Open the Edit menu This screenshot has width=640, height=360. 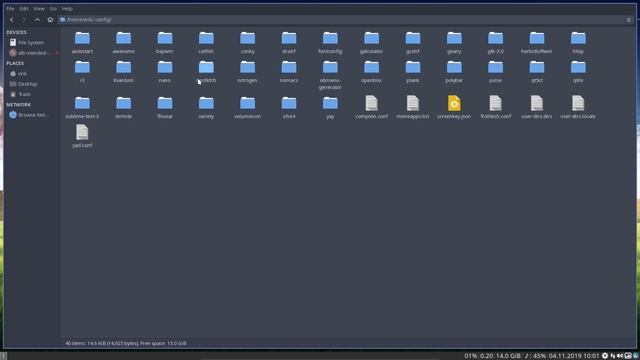click(24, 9)
